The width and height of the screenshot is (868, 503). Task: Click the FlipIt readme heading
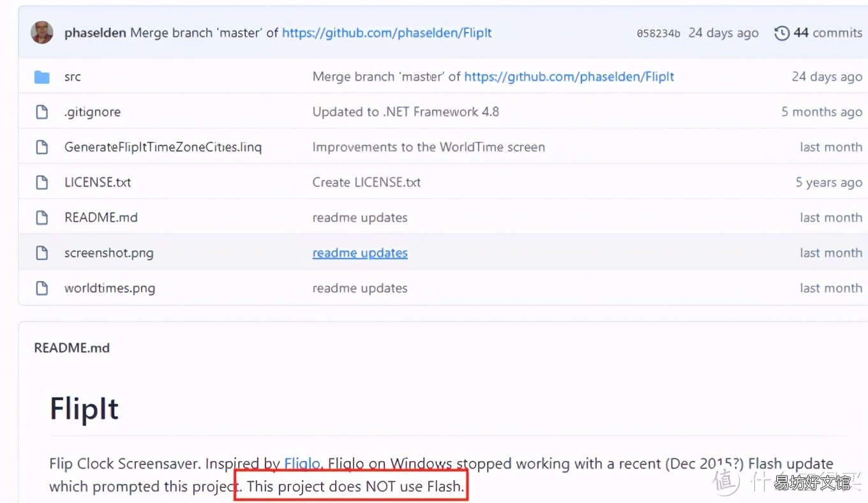84,409
